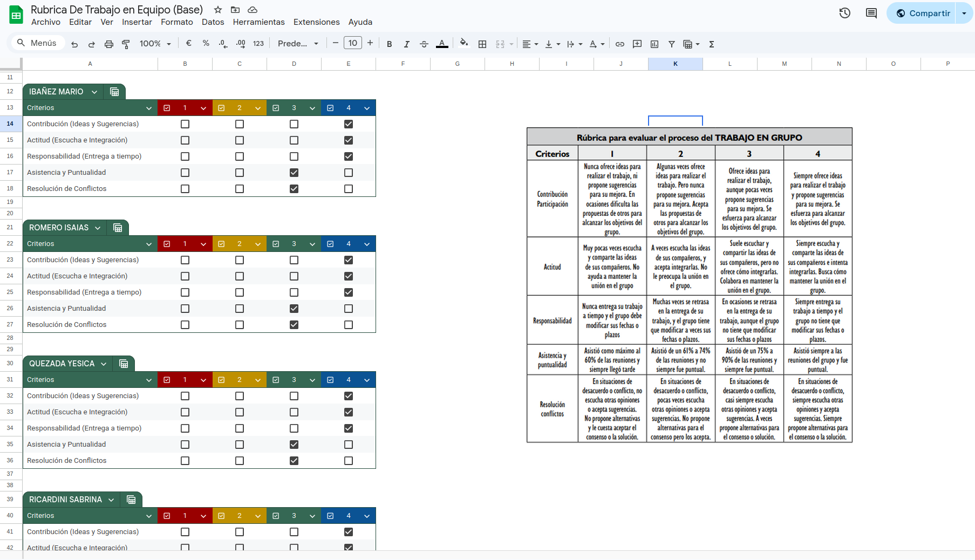975x560 pixels.
Task: Open table icon next to IBAÑEZ MARIO
Action: coord(114,92)
